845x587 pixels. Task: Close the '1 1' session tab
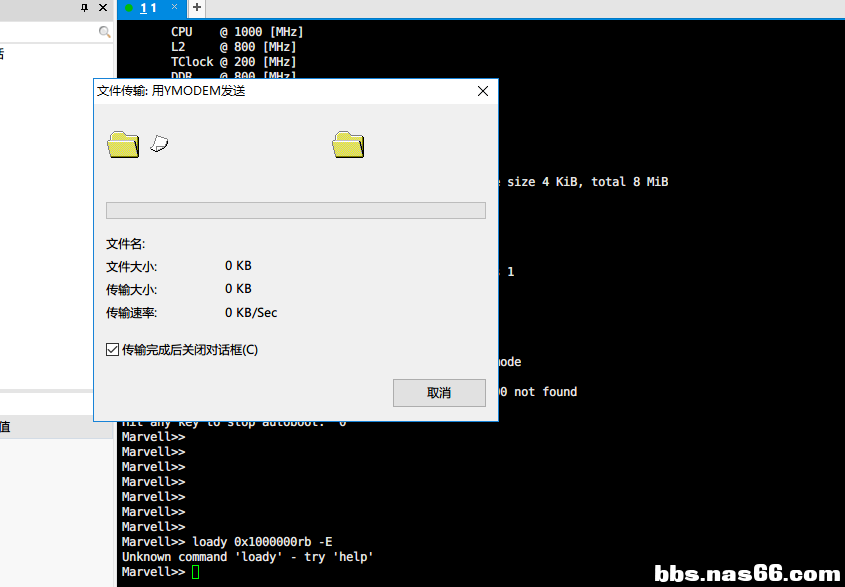[175, 8]
